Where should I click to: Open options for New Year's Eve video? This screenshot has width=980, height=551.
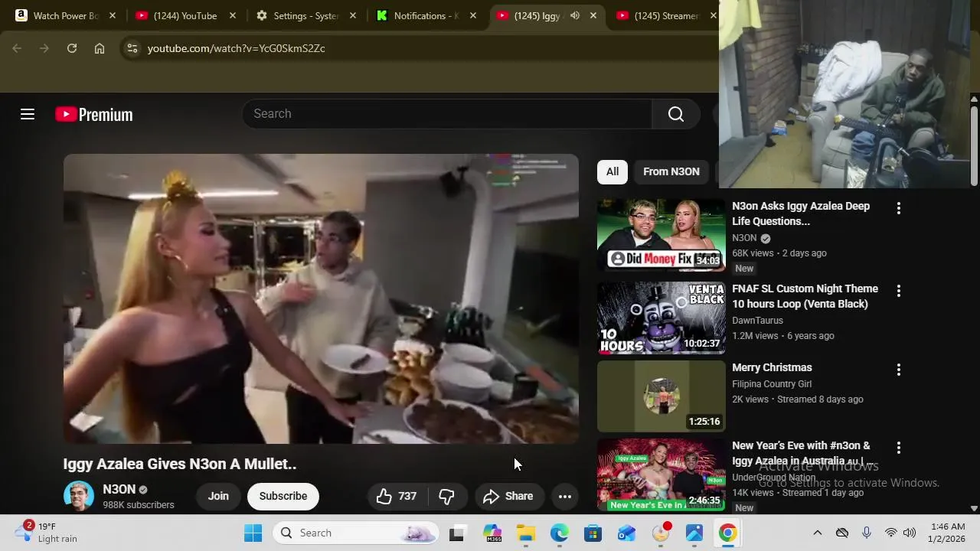(x=899, y=448)
